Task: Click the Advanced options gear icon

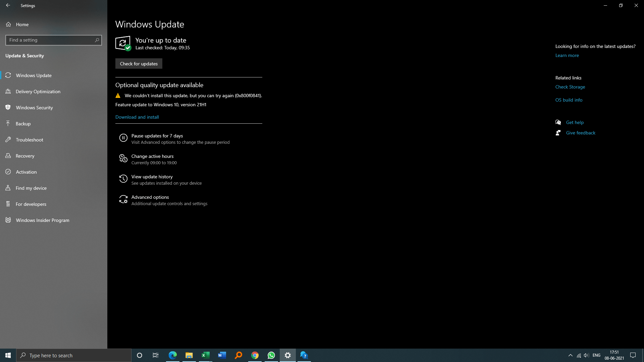Action: (123, 199)
